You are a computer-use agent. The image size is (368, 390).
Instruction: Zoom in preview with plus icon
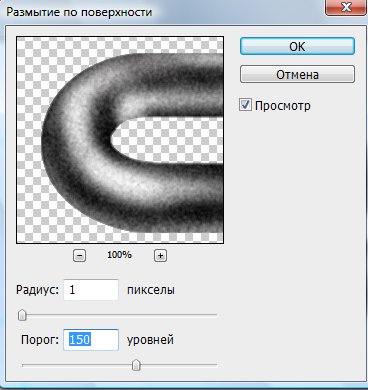(160, 256)
